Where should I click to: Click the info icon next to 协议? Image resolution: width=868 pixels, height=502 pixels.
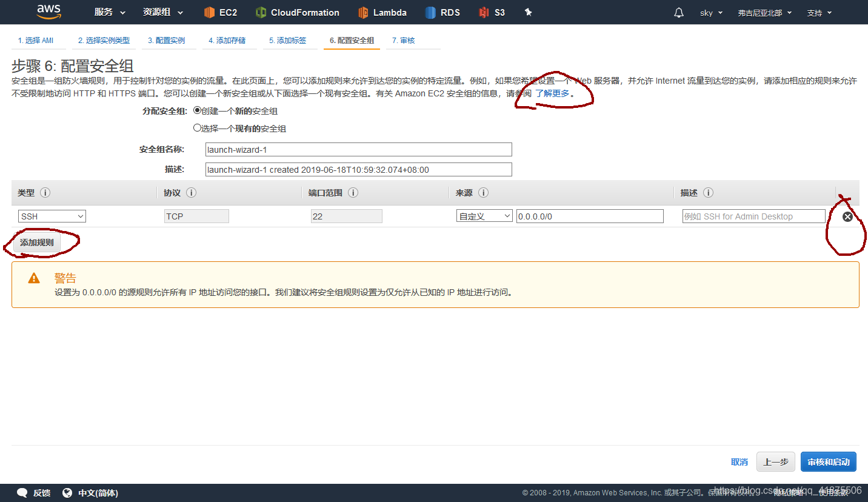pos(191,193)
